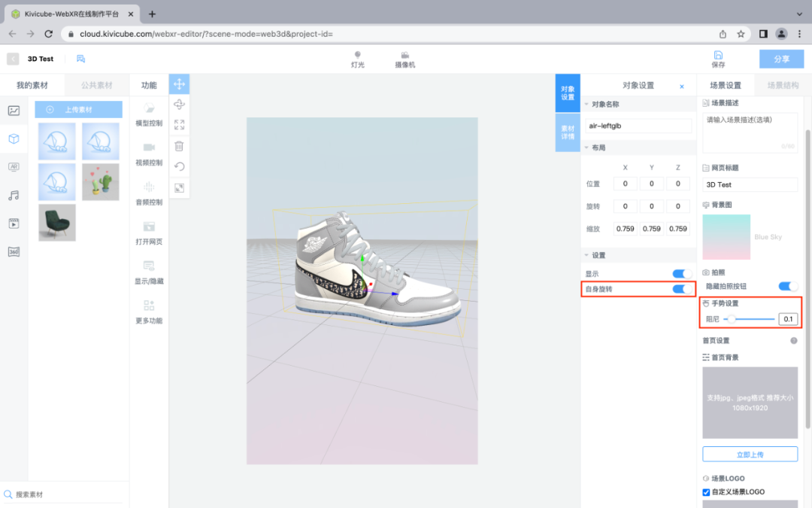Viewport: 812px width, 508px height.
Task: Select the cactus model thumbnail
Action: 101,182
